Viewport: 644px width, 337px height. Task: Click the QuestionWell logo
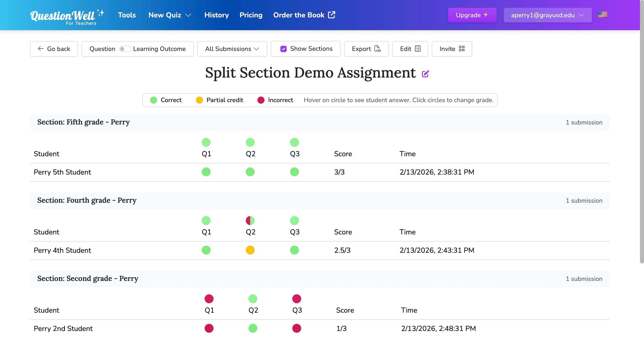tap(67, 17)
